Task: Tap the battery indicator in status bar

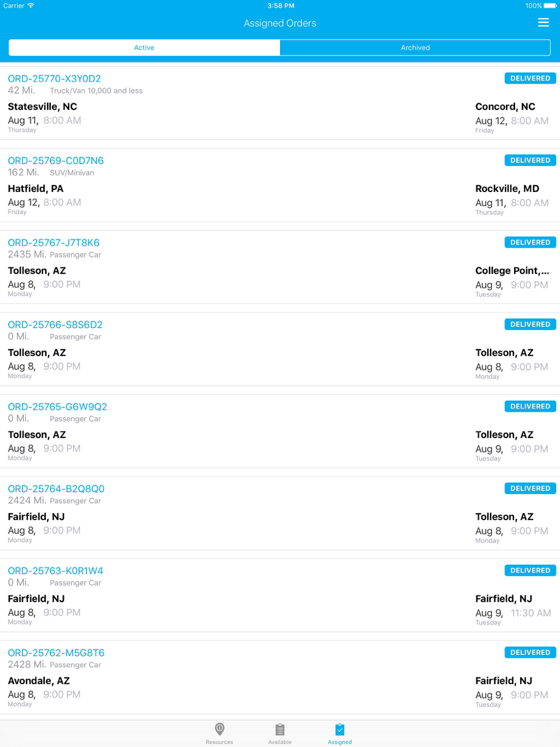Action: coord(550,6)
